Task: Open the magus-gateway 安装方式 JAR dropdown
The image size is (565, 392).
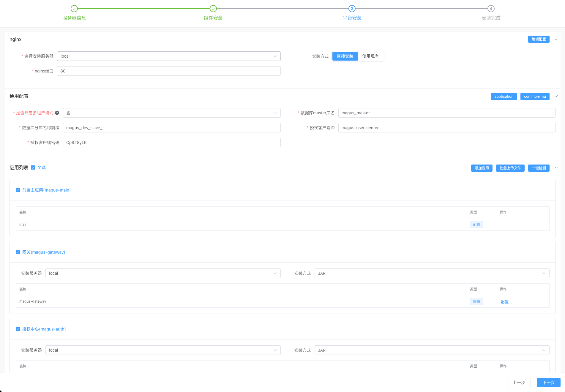Action: point(432,273)
